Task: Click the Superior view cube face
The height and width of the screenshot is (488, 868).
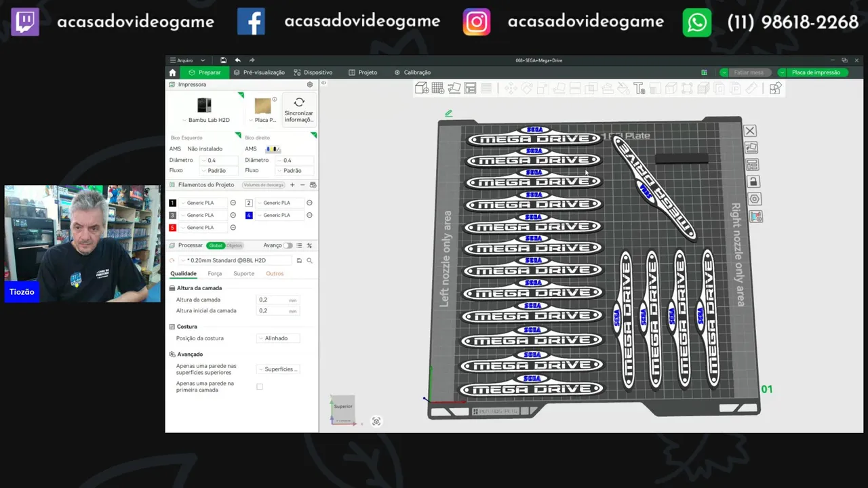Action: point(343,407)
